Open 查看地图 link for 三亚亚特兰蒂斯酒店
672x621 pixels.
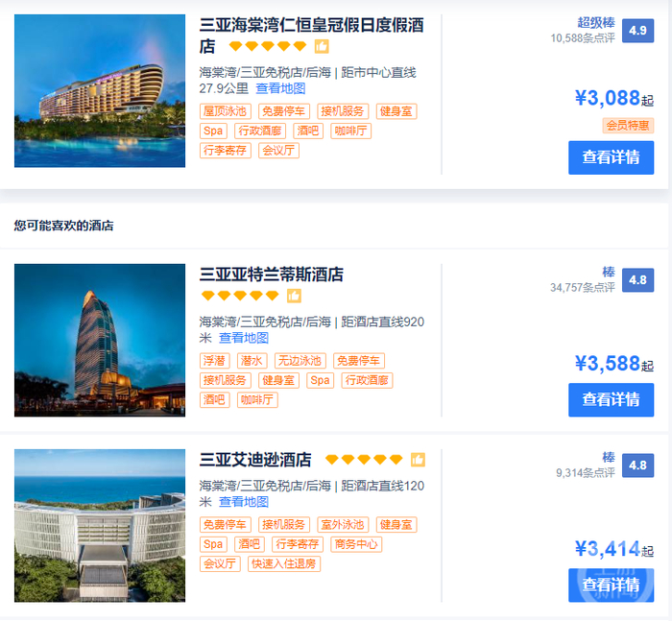(x=244, y=338)
